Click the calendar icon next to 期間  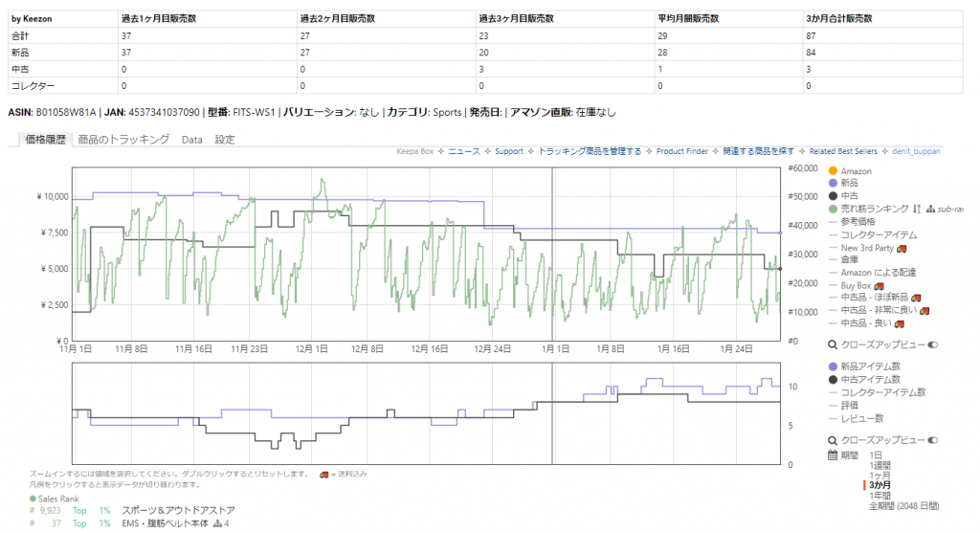coord(833,455)
